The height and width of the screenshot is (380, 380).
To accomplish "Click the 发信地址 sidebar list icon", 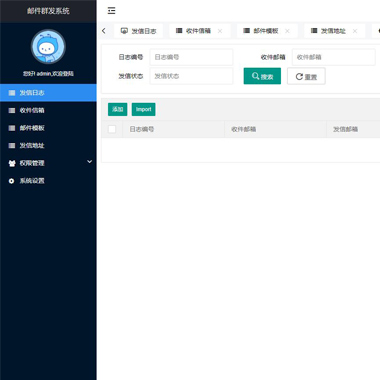I will (12, 146).
